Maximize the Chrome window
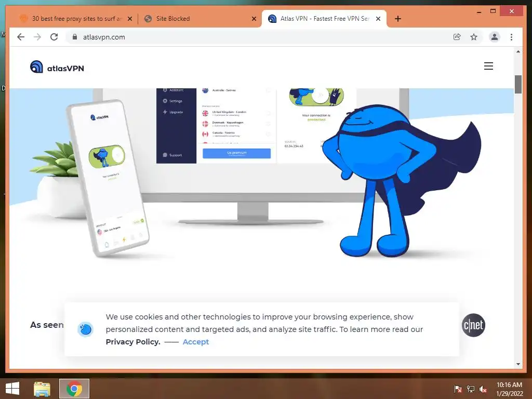 493,11
